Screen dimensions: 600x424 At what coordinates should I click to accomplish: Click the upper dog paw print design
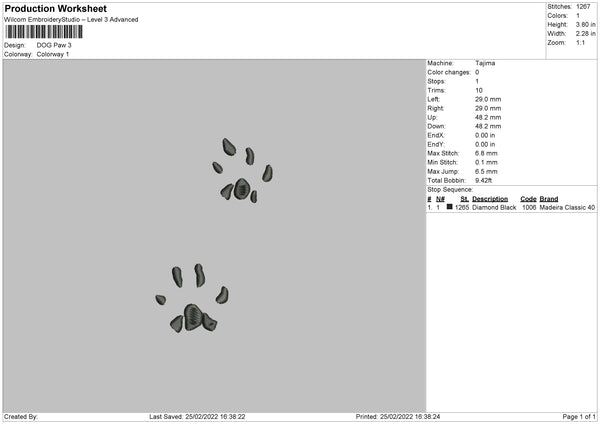pos(243,170)
